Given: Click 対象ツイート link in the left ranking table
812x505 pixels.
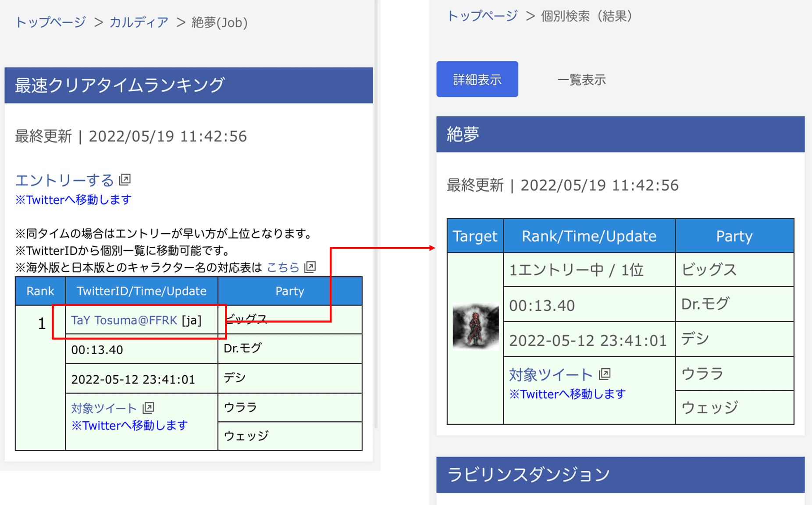Looking at the screenshot, I should coord(104,408).
